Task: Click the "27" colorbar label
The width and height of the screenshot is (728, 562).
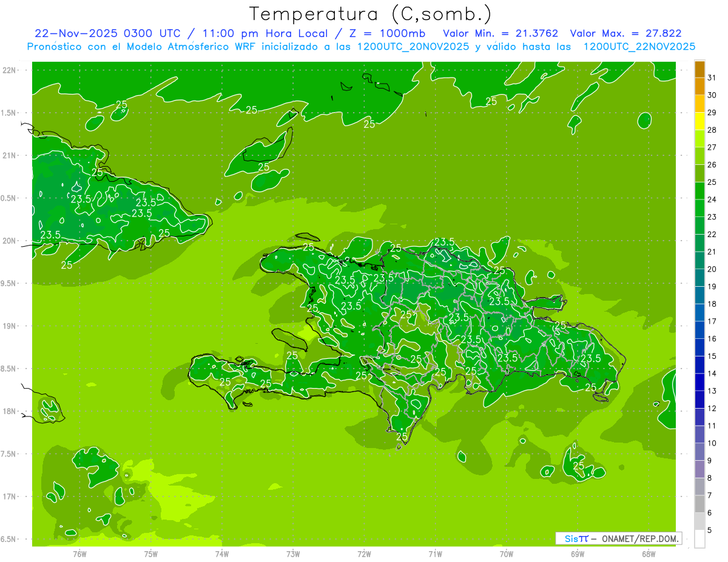Action: (712, 147)
